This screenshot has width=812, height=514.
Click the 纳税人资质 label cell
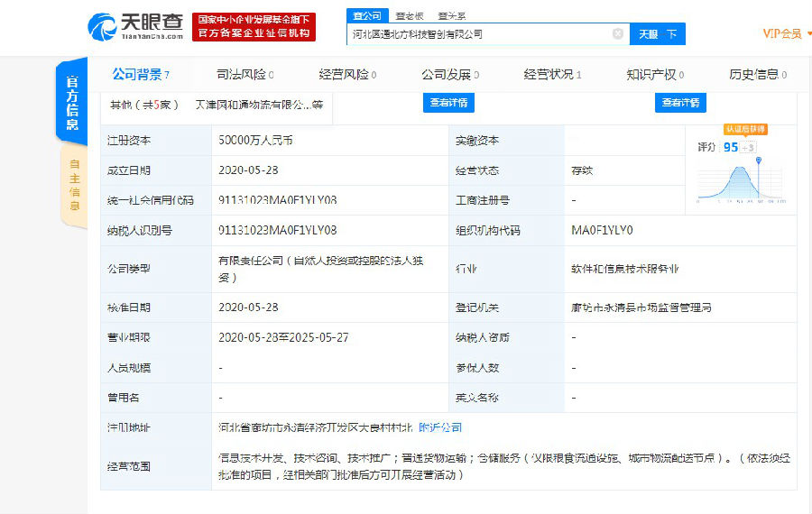pyautogui.click(x=506, y=337)
